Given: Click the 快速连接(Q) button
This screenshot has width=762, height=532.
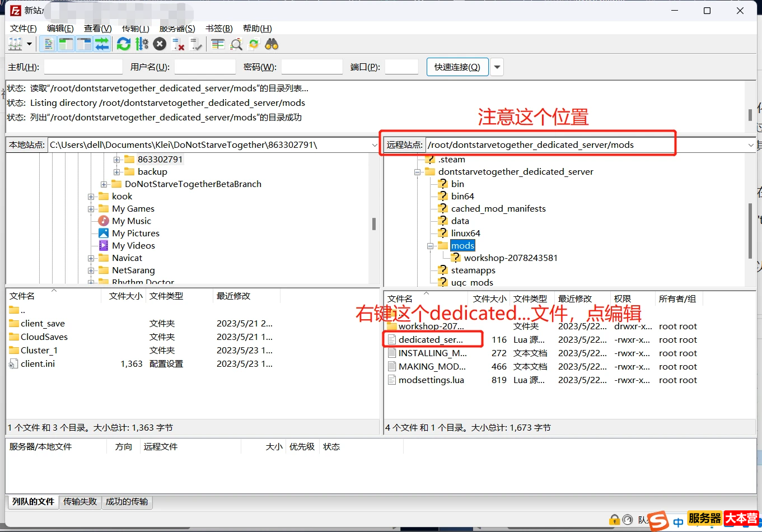Looking at the screenshot, I should coord(457,67).
